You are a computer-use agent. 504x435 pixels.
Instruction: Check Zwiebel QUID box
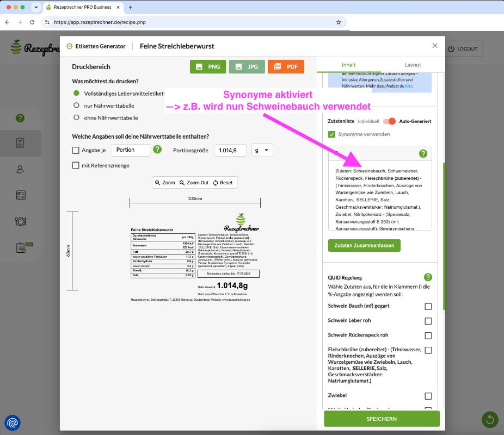pos(428,396)
